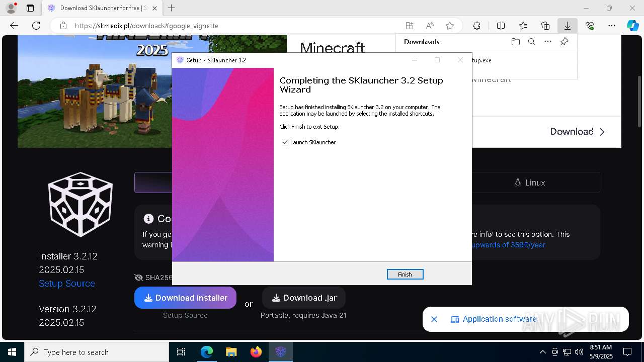Refresh the skmedix.pl page
The height and width of the screenshot is (362, 644).
tap(36, 26)
